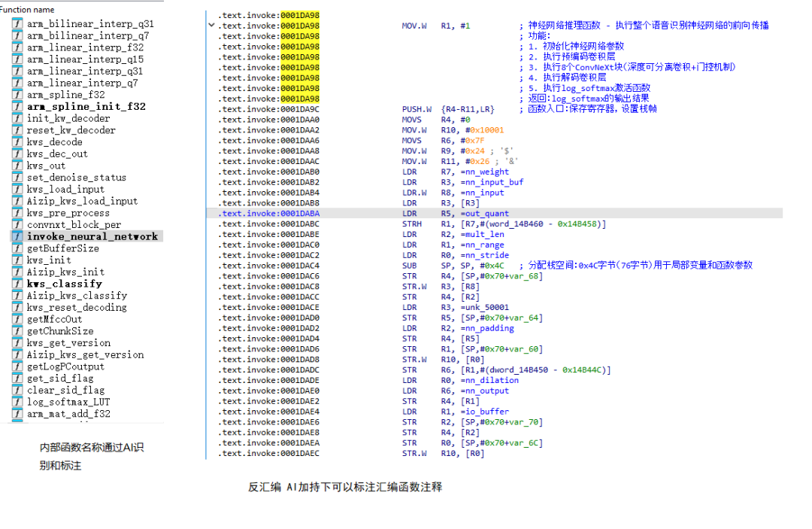Click the function icon beside reset_kw_decoder
This screenshot has width=812, height=529.
coord(17,130)
